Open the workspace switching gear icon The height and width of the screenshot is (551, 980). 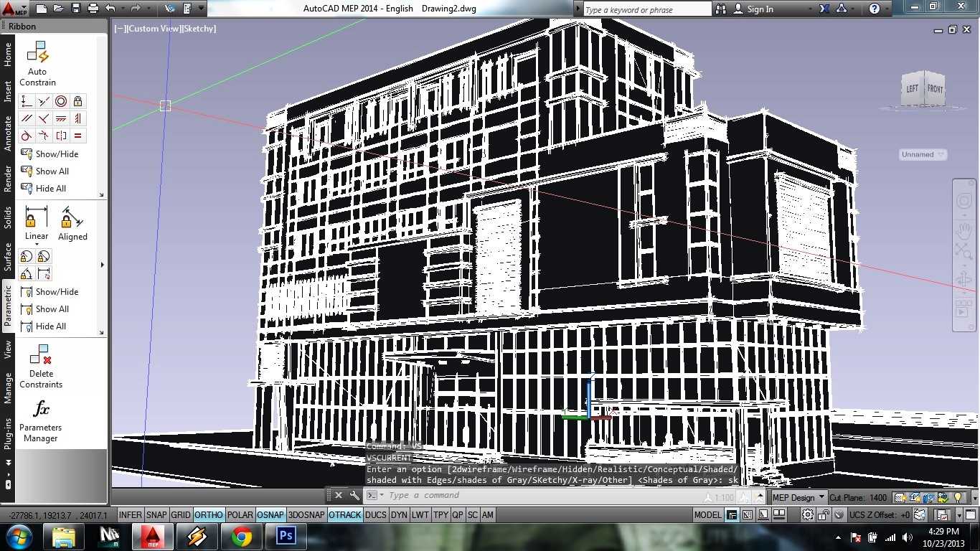[x=808, y=515]
